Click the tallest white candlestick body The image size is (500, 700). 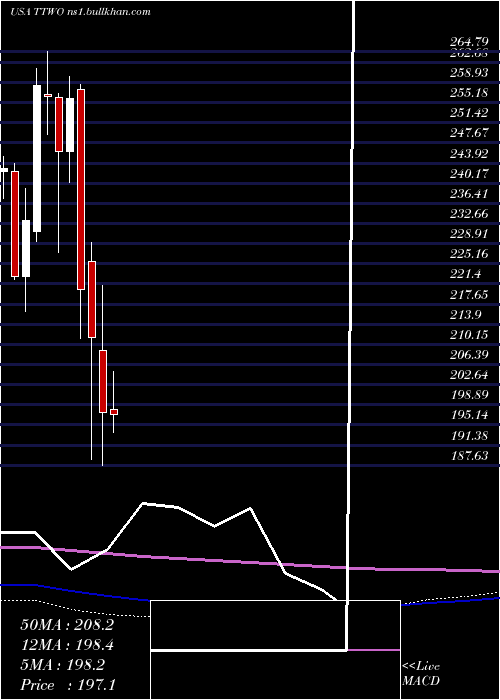pyautogui.click(x=37, y=158)
